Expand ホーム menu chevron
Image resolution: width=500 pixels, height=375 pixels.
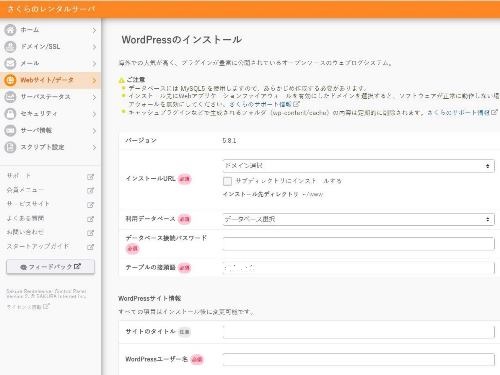coord(94,30)
